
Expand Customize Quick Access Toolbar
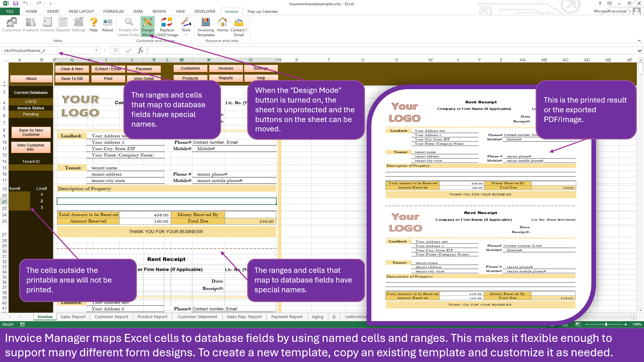tap(50, 4)
